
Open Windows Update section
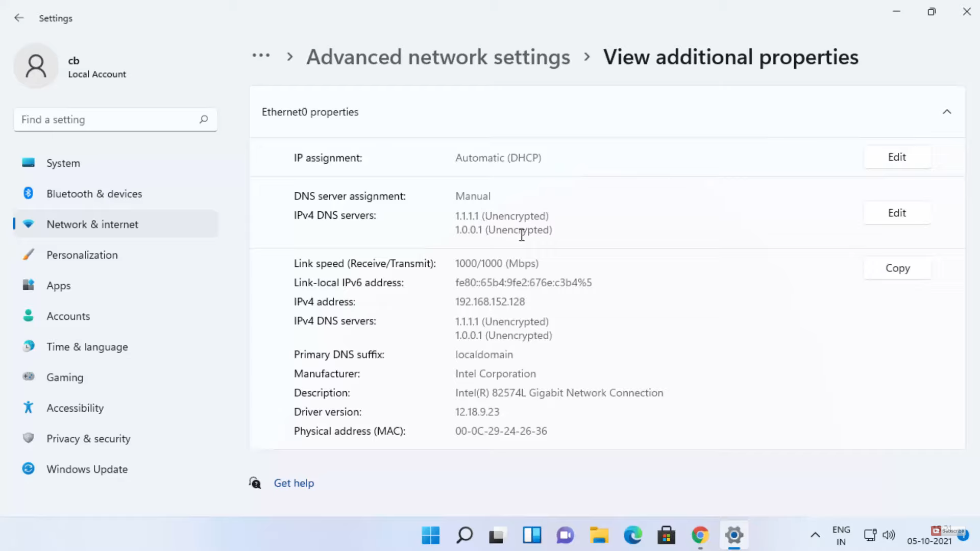click(87, 469)
